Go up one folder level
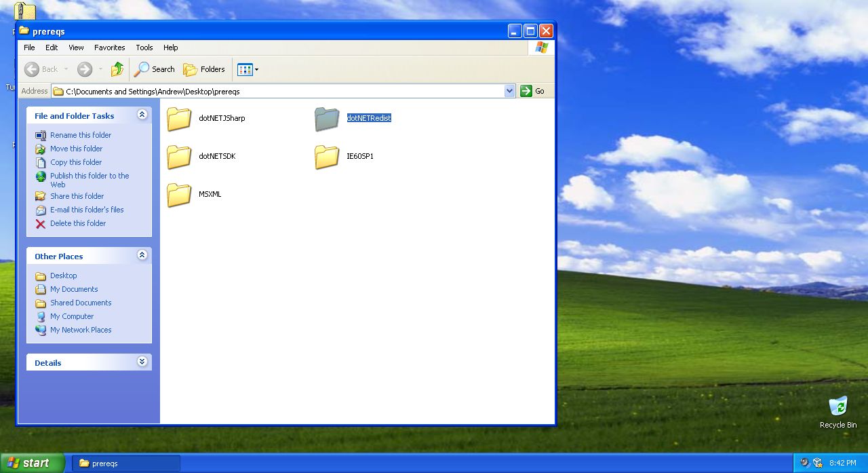Screen dimensions: 868x473 click(117, 69)
